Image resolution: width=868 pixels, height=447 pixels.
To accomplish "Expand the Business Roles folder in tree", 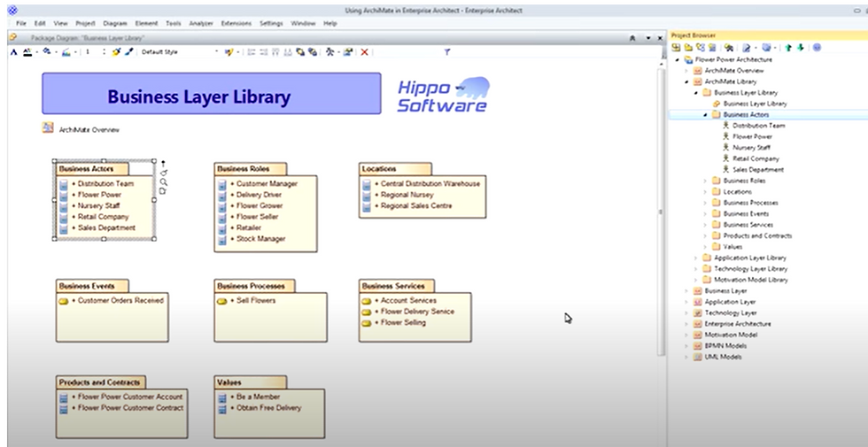I will (x=705, y=181).
